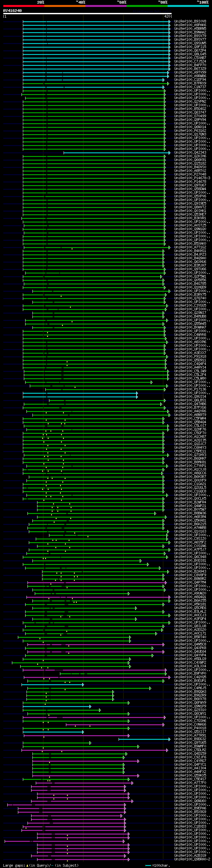The image size is (212, 868).
Task: Click the cyan alignment bar for UniRef100_B9DG32
Action: click(x=144, y=739)
